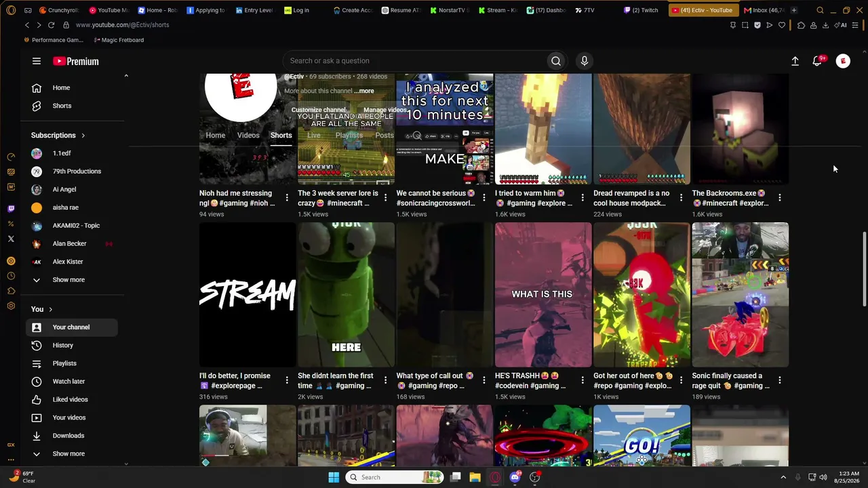Start voice search with the microphone
This screenshot has height=488, width=868.
(585, 61)
